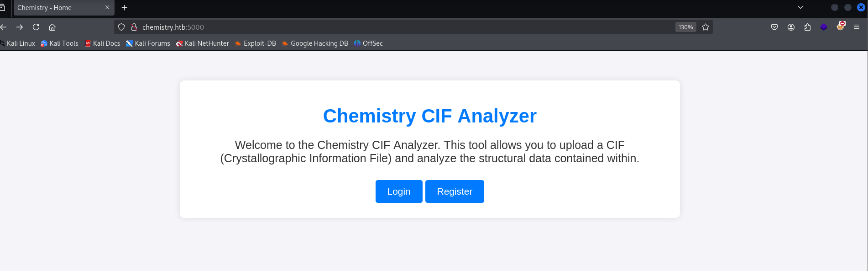Go to the browser home page
Image resolution: width=868 pixels, height=271 pixels.
[x=52, y=27]
